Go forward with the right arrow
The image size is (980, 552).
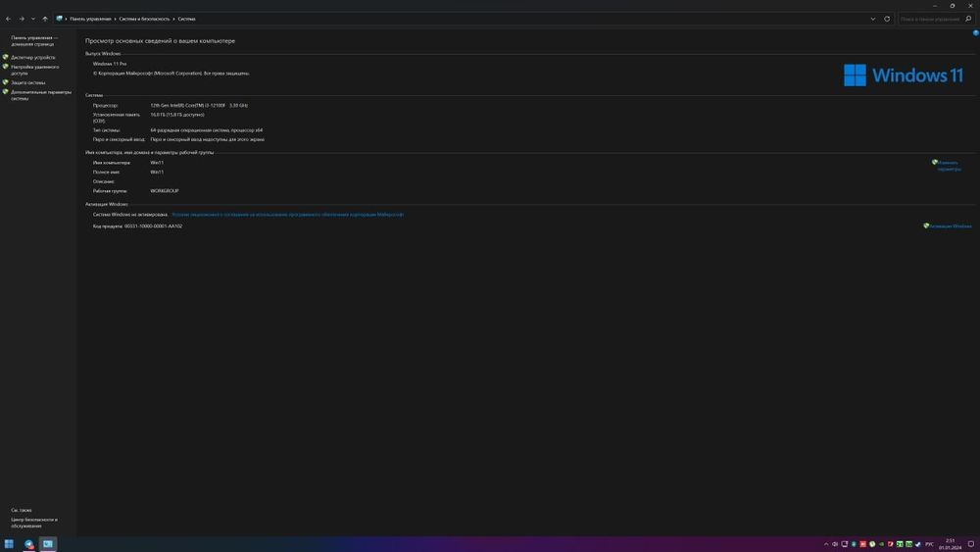[x=22, y=19]
